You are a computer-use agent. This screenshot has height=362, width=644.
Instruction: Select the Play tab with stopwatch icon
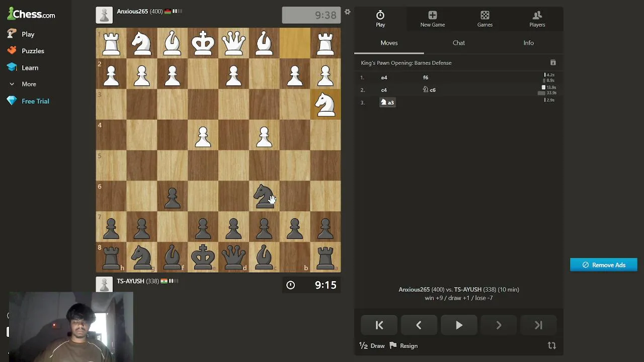380,19
